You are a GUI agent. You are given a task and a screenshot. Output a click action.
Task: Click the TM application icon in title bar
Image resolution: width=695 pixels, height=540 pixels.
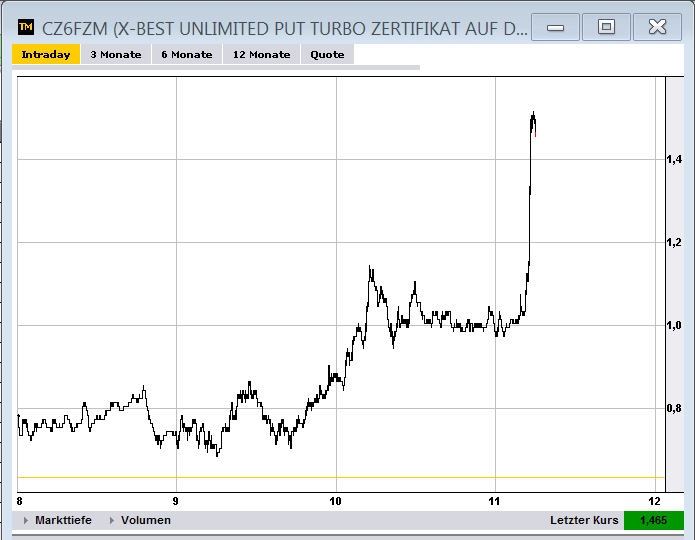26,27
